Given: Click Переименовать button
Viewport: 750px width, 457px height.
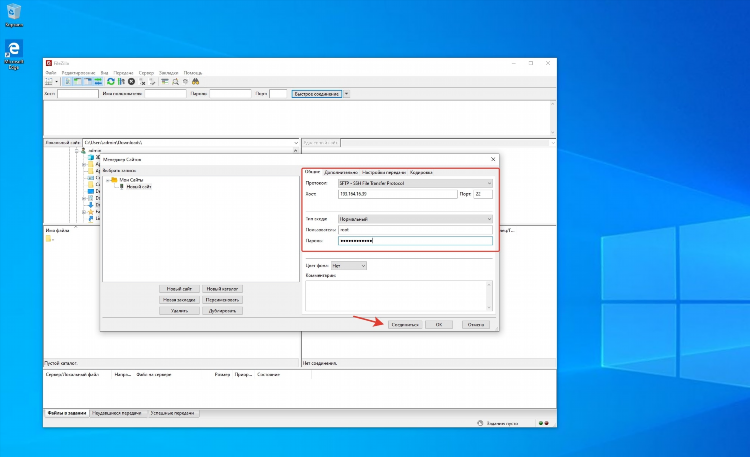Looking at the screenshot, I should click(x=222, y=300).
